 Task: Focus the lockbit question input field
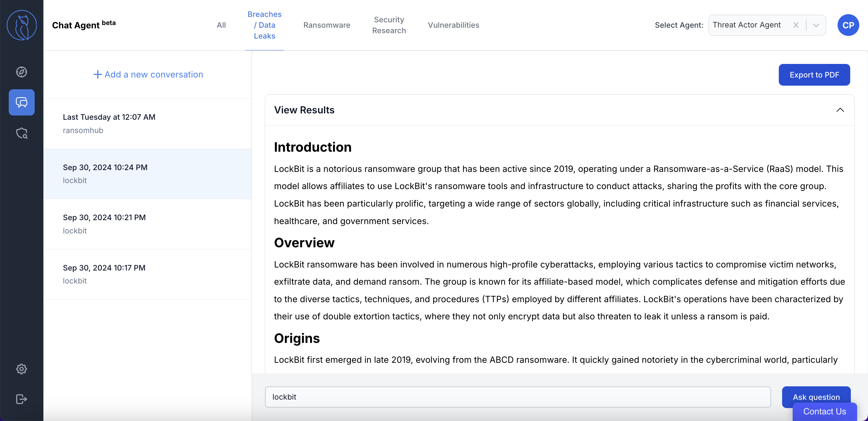(x=517, y=397)
